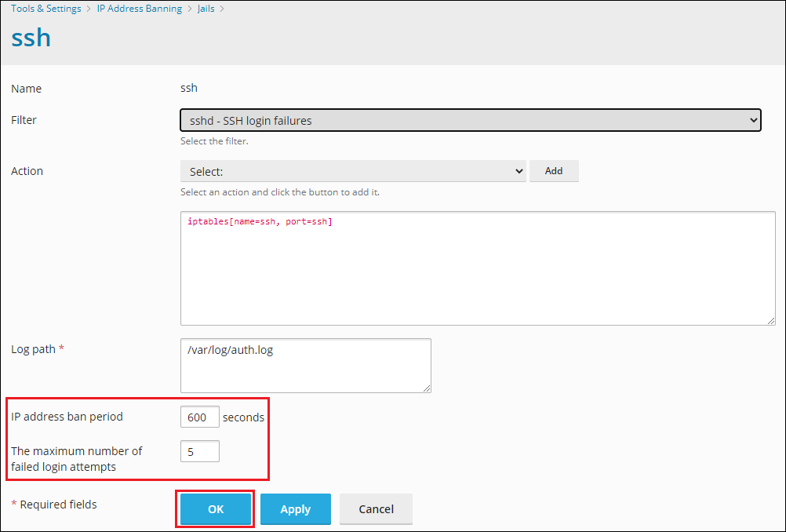Image resolution: width=786 pixels, height=532 pixels.
Task: Confirm settings with the OK button
Action: 216,509
